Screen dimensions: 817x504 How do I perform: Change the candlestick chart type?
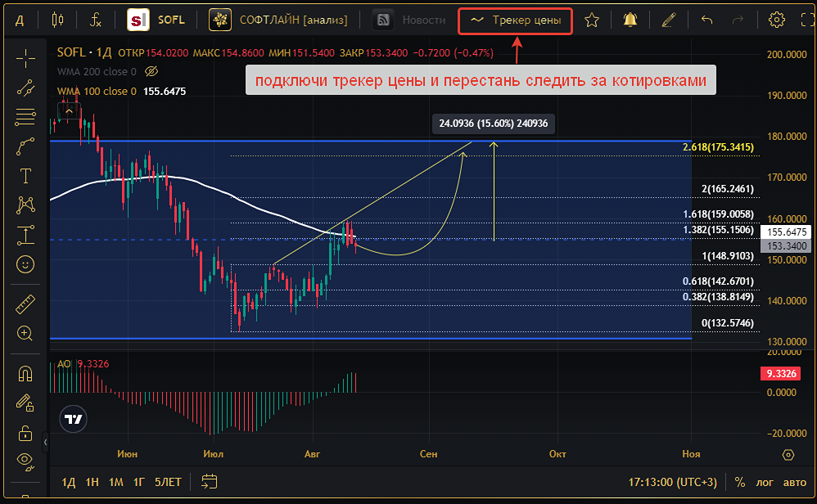tap(57, 20)
